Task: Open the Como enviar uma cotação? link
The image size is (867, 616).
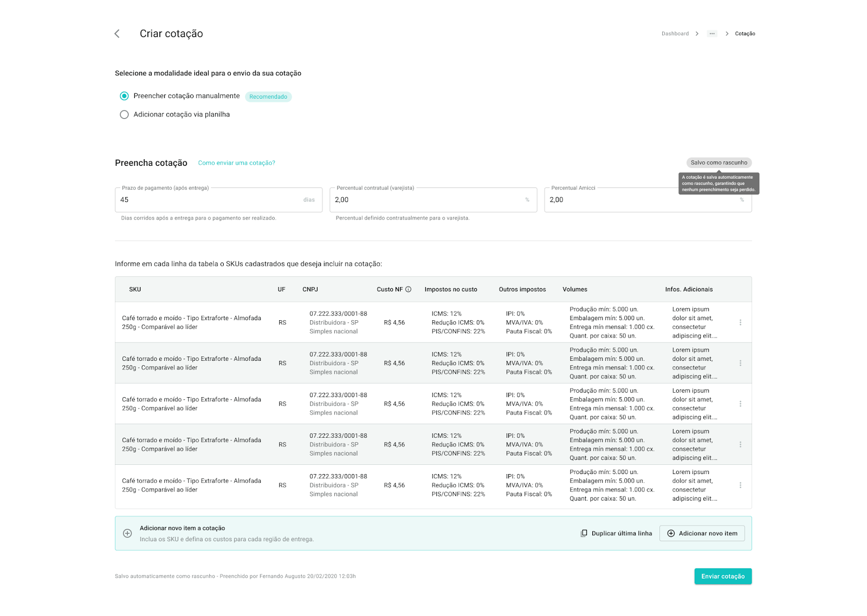Action: (236, 163)
